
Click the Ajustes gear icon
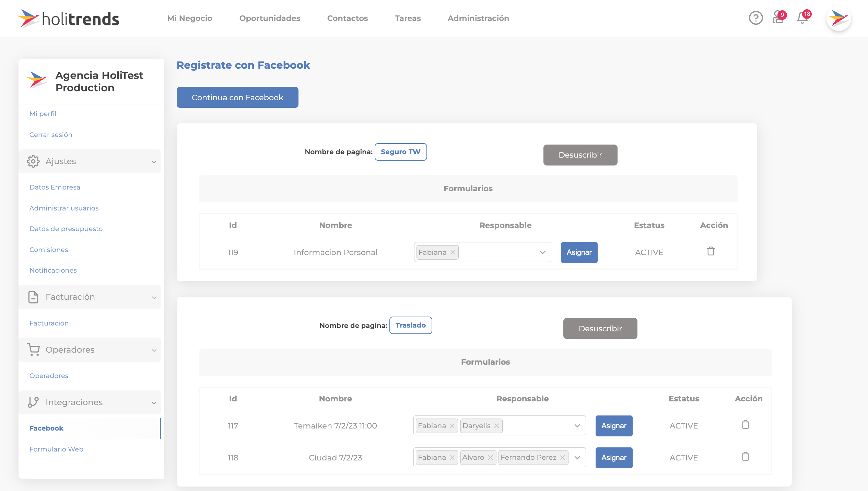pos(33,161)
